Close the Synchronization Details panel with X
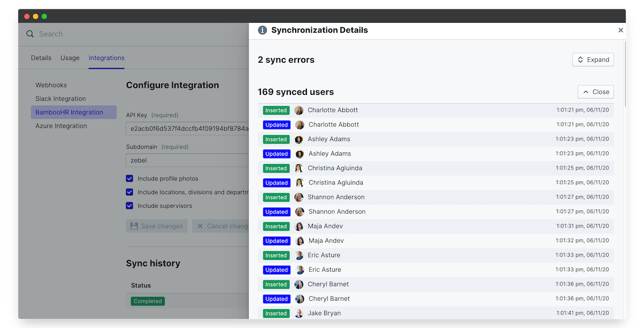 (x=621, y=31)
